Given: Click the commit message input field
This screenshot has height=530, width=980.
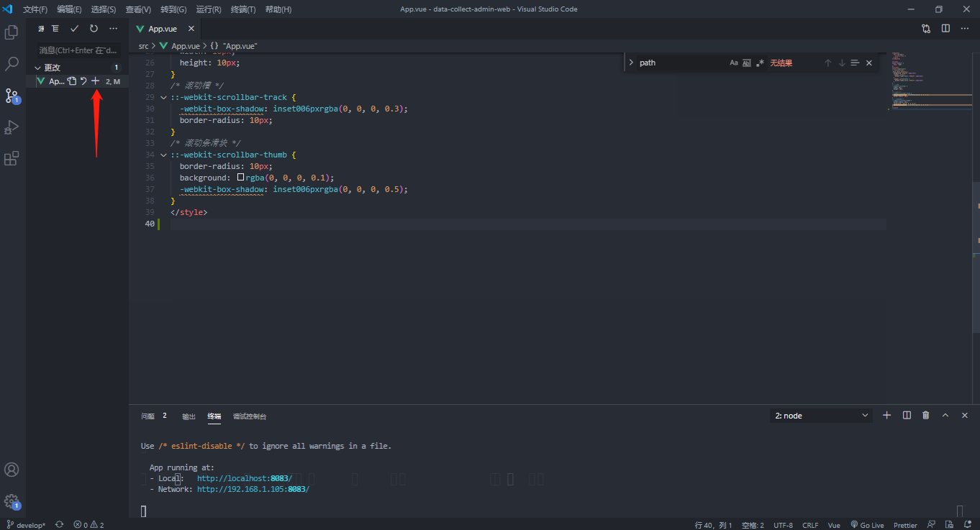Looking at the screenshot, I should pos(81,50).
